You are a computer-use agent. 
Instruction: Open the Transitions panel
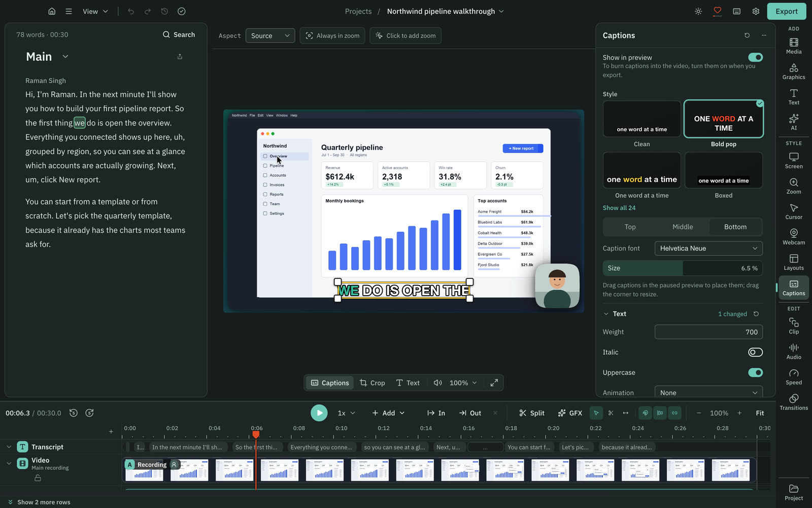click(794, 402)
